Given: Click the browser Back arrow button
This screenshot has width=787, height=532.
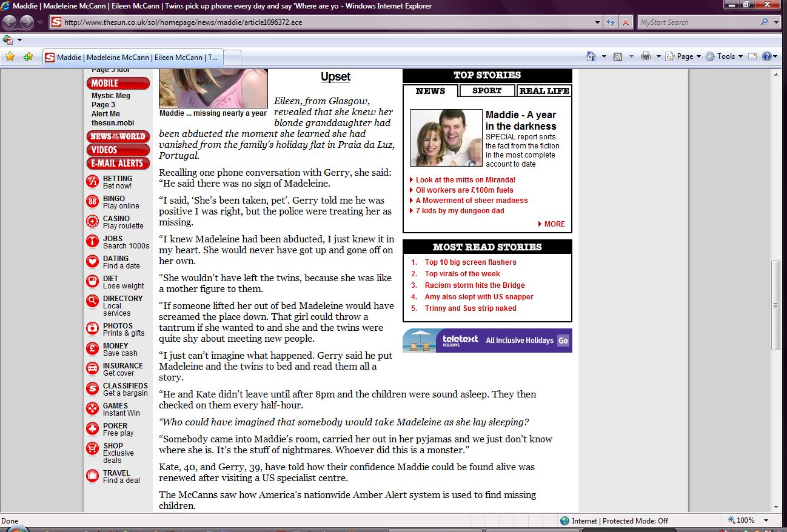Looking at the screenshot, I should [10, 22].
